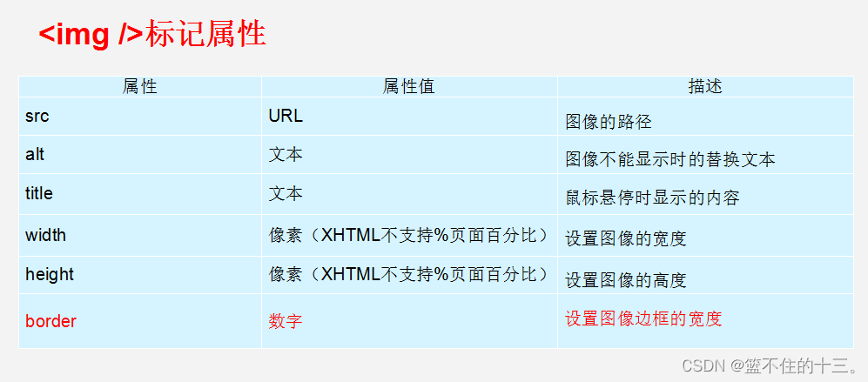Select the '属性' column header

pyautogui.click(x=140, y=86)
